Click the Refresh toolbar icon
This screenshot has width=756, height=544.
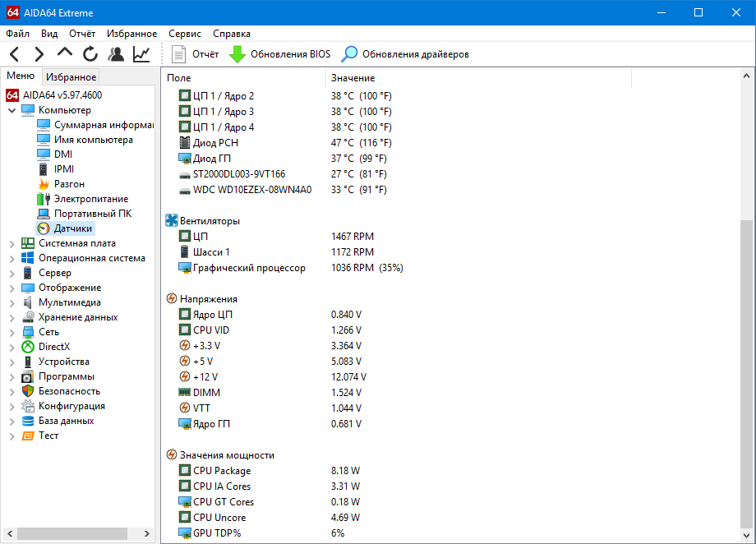(x=90, y=54)
